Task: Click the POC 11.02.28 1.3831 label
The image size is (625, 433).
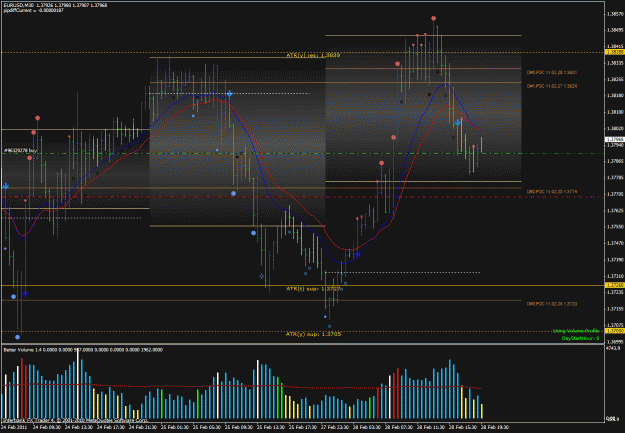Action: point(552,73)
